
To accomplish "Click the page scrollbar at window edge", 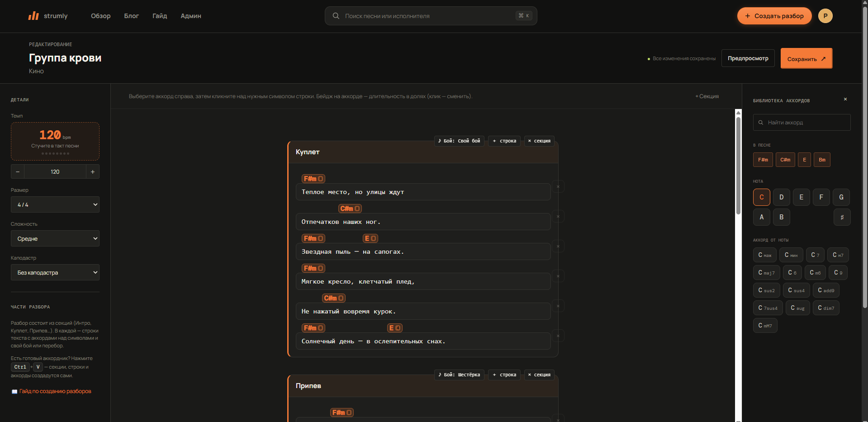I will 865,158.
